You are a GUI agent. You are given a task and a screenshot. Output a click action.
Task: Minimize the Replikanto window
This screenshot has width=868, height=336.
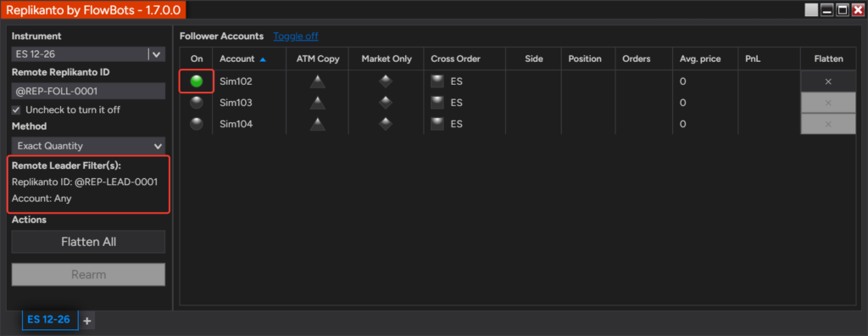[x=827, y=10]
